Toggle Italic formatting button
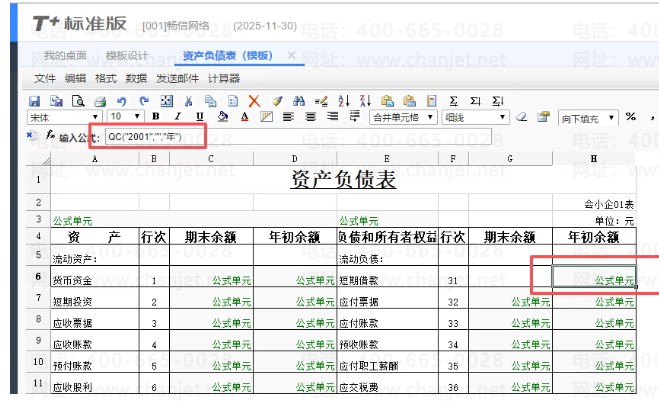The width and height of the screenshot is (659, 401). coord(178,116)
